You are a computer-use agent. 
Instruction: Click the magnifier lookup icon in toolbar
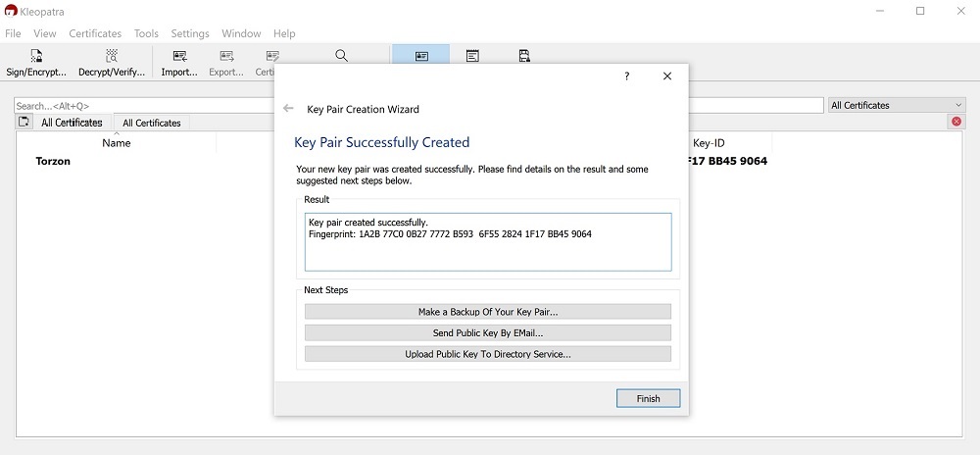341,56
